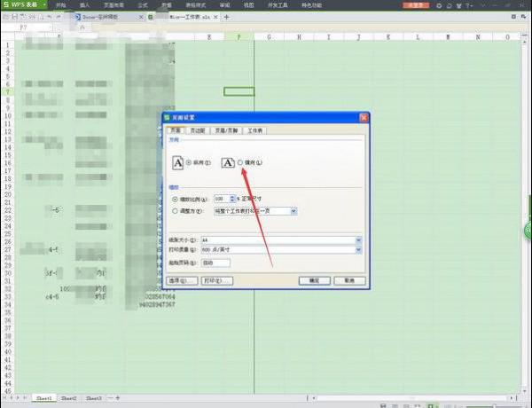The height and width of the screenshot is (408, 532).
Task: Open the 纸张大小 A4 paper size dropdown
Action: click(x=358, y=239)
